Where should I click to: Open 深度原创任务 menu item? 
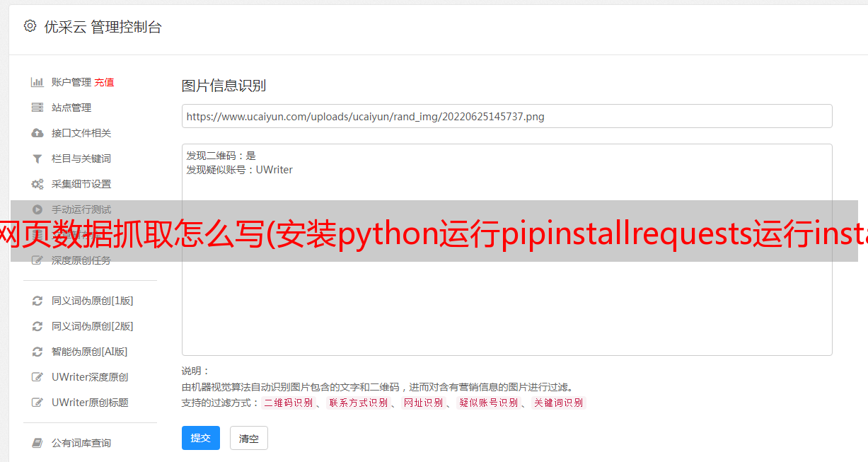coord(81,260)
